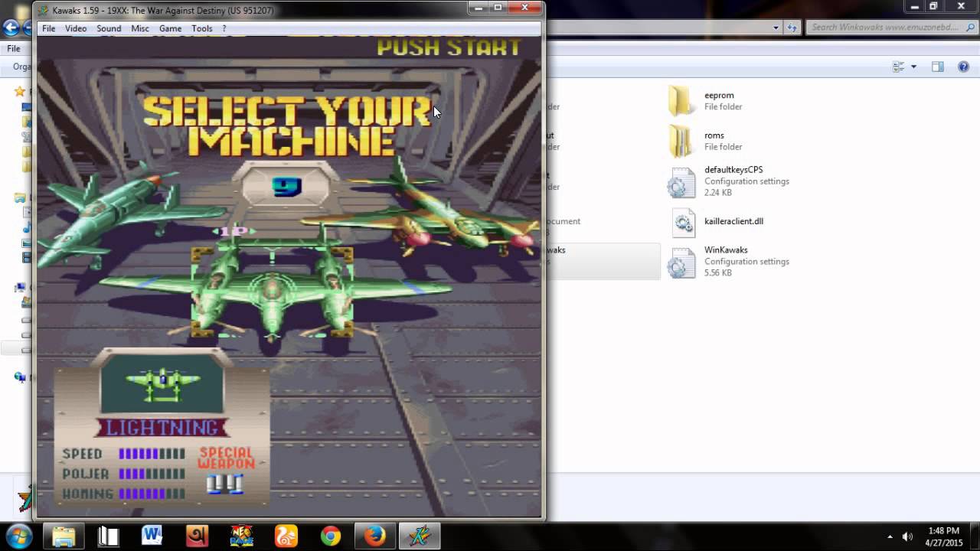
Task: Click the Explorer change view icon
Action: [x=899, y=67]
